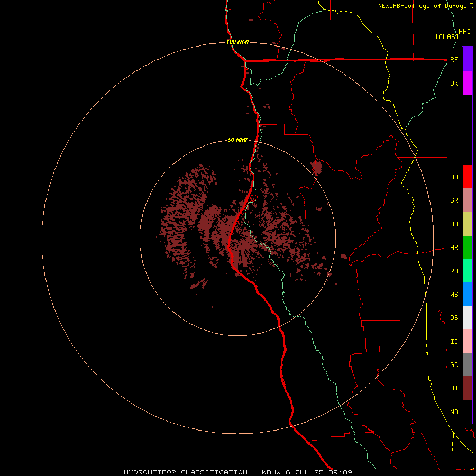
Task: Click the 09:09 timestamp
Action: click(340, 472)
